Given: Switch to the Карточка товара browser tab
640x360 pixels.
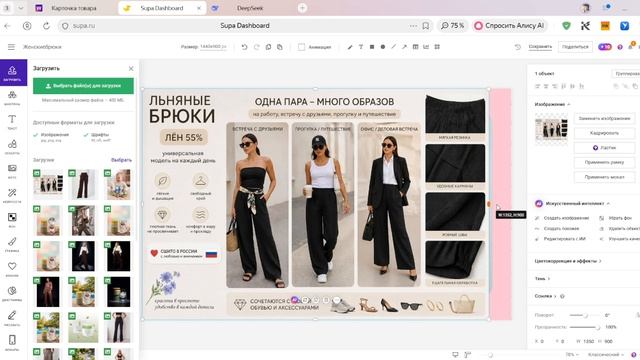Looking at the screenshot, I should 74,8.
